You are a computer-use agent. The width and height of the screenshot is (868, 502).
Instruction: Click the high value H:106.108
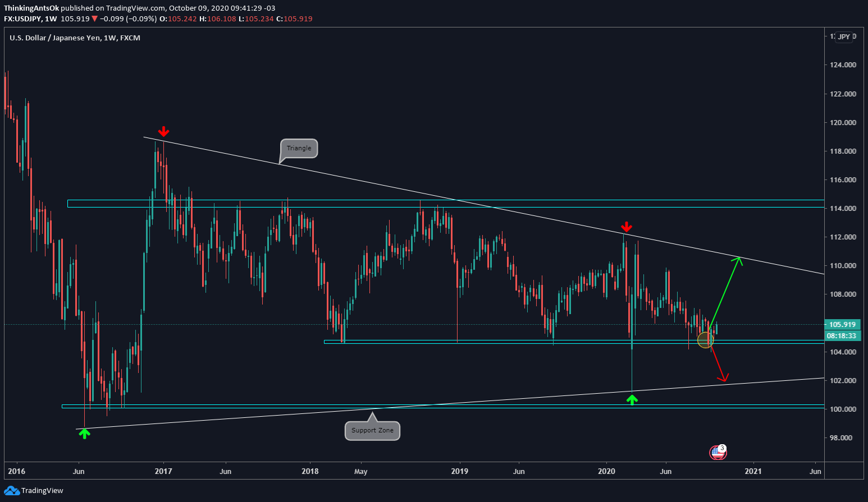click(217, 19)
